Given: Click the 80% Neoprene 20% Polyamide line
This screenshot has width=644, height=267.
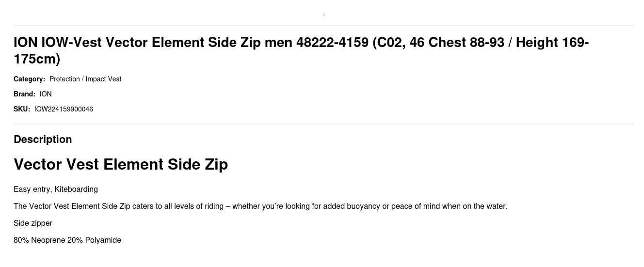Looking at the screenshot, I should 67,240.
